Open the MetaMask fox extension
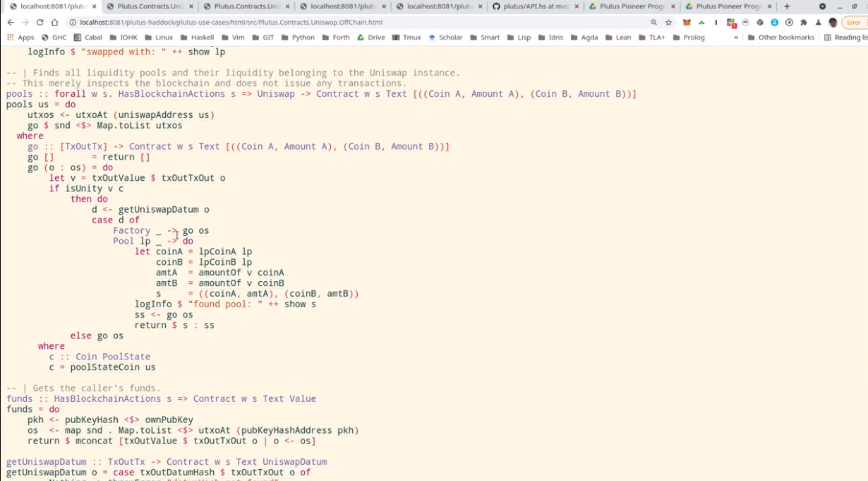 (686, 23)
